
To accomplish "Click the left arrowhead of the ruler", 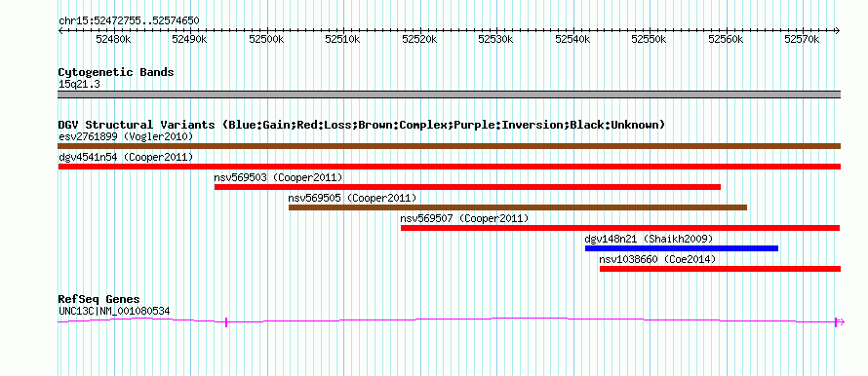I will 60,31.
